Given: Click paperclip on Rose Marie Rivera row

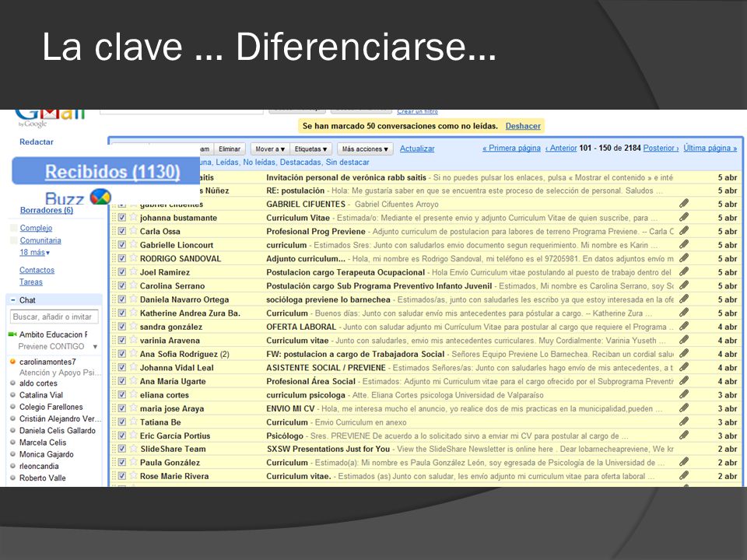Looking at the screenshot, I should click(x=684, y=475).
